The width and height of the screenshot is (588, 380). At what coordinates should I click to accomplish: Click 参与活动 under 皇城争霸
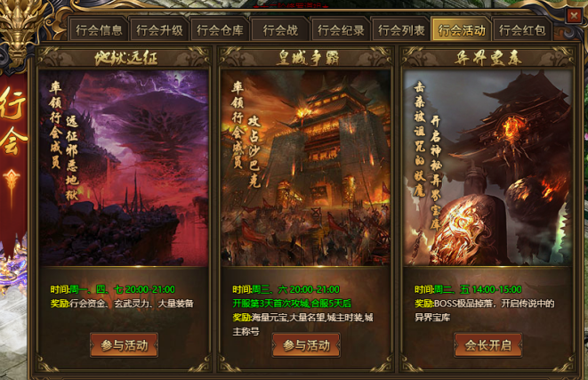pyautogui.click(x=306, y=345)
